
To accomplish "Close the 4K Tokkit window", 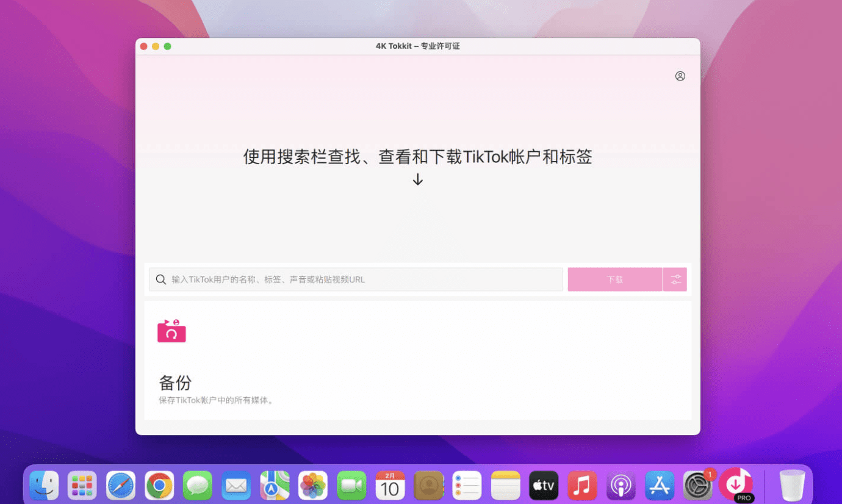I will (x=144, y=46).
